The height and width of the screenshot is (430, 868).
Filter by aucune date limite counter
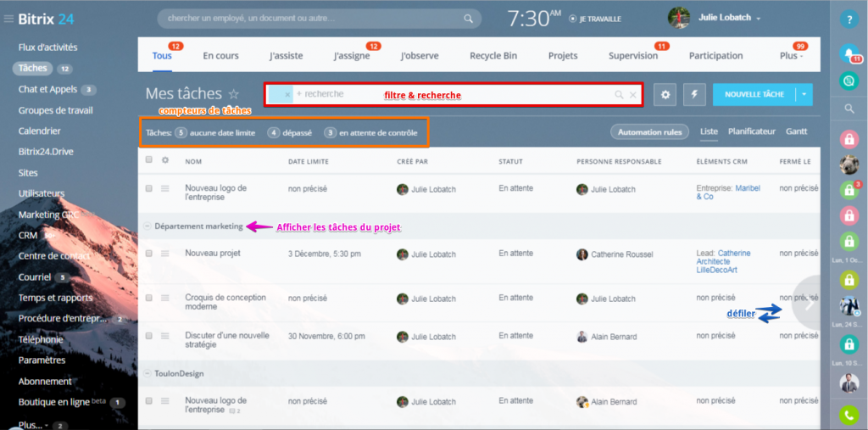click(214, 133)
